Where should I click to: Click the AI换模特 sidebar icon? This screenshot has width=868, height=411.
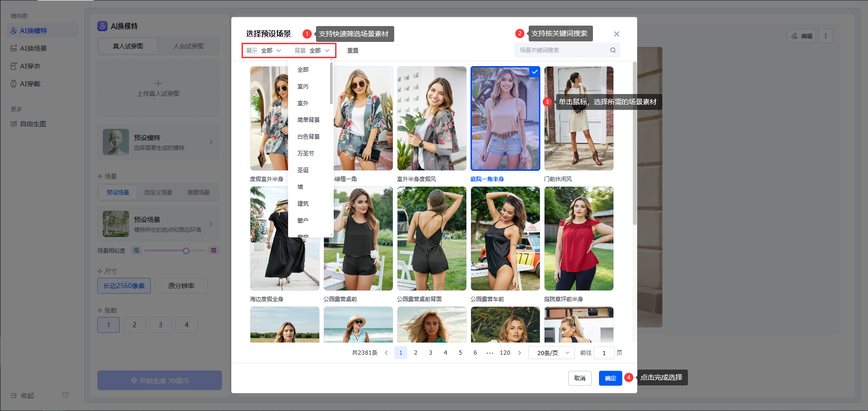click(x=13, y=31)
